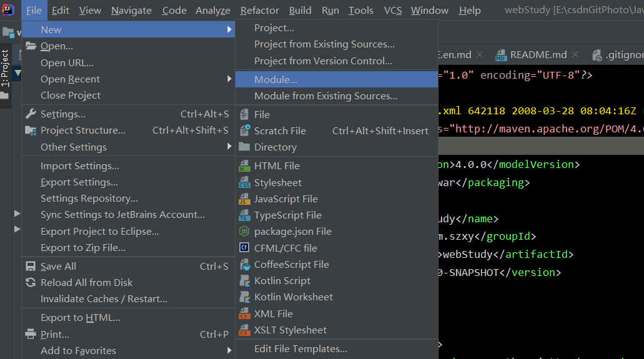
Task: Open the VCS menu
Action: coord(393,10)
